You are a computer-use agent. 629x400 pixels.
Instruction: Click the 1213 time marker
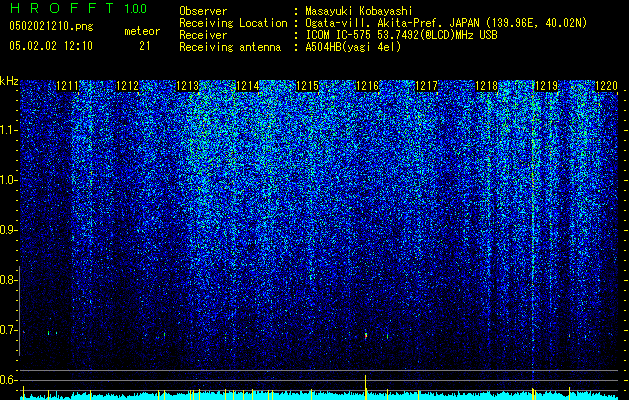(x=187, y=86)
